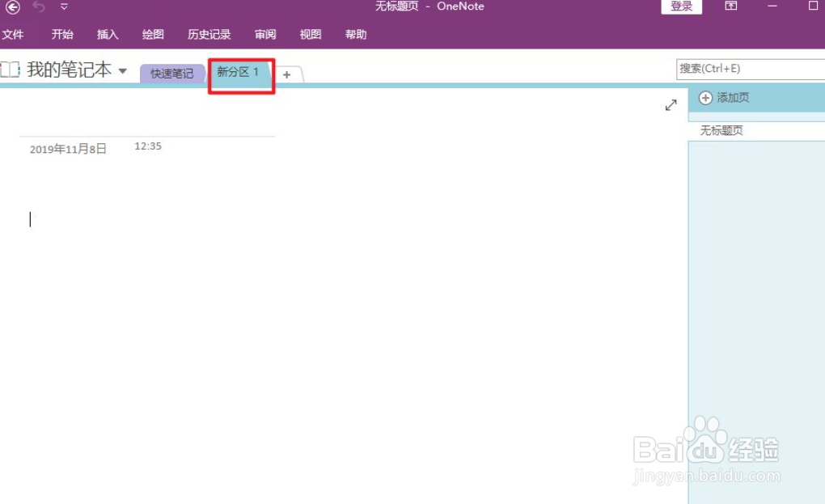Click the Back navigation arrow

(11, 6)
